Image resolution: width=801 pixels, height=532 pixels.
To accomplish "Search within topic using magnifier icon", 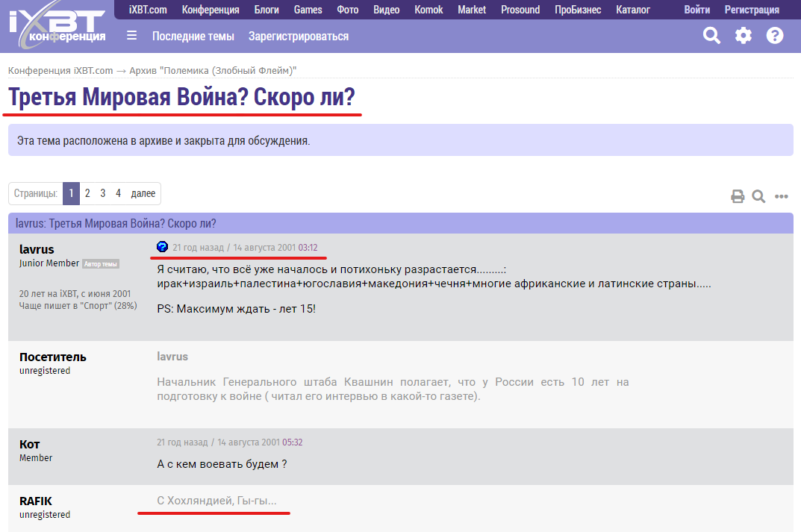I will [x=758, y=196].
